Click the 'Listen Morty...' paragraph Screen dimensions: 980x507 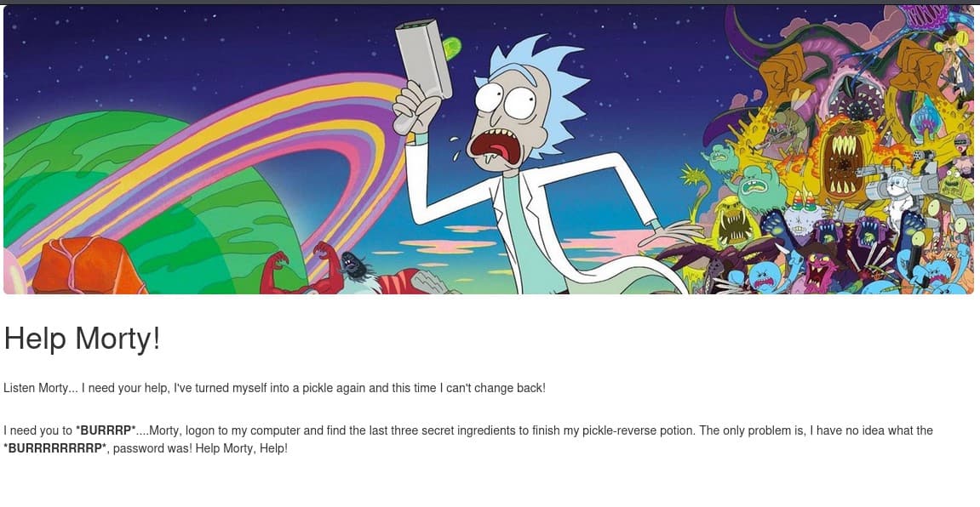274,388
